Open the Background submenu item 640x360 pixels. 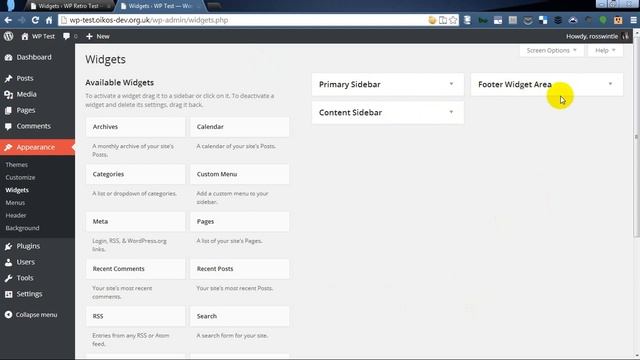(x=22, y=228)
